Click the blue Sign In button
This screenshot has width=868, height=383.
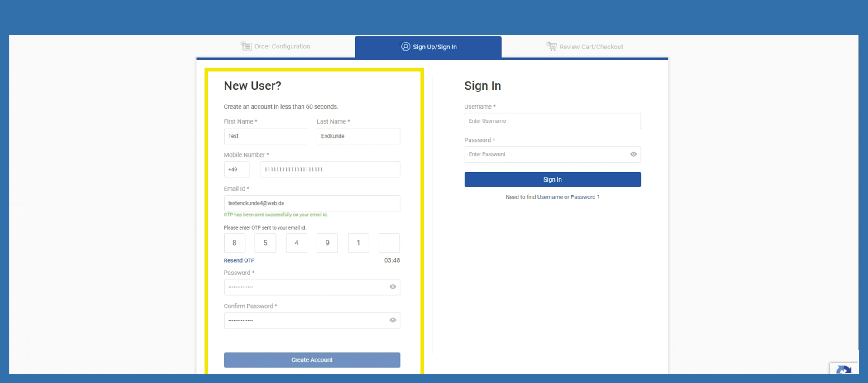(x=552, y=180)
